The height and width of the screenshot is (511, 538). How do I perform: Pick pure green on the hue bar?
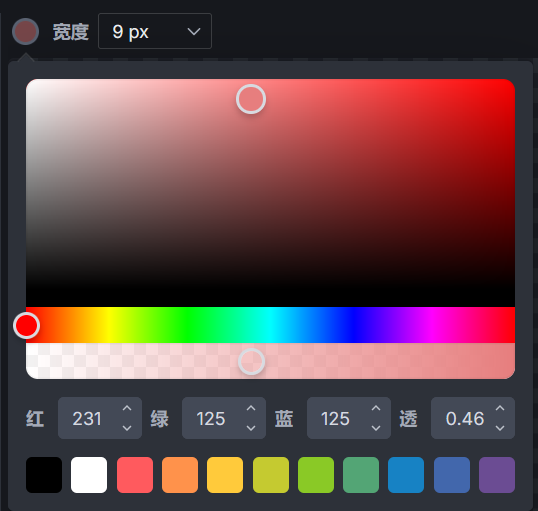[x=189, y=325]
